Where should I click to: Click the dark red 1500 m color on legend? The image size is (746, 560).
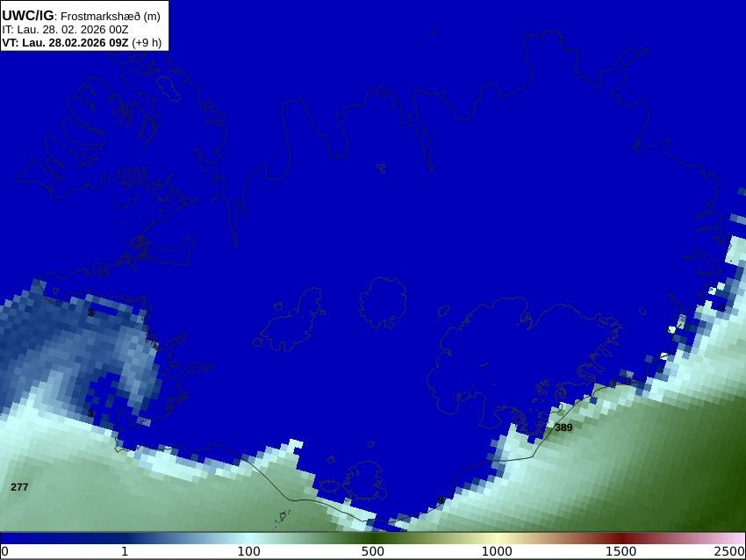tap(621, 538)
